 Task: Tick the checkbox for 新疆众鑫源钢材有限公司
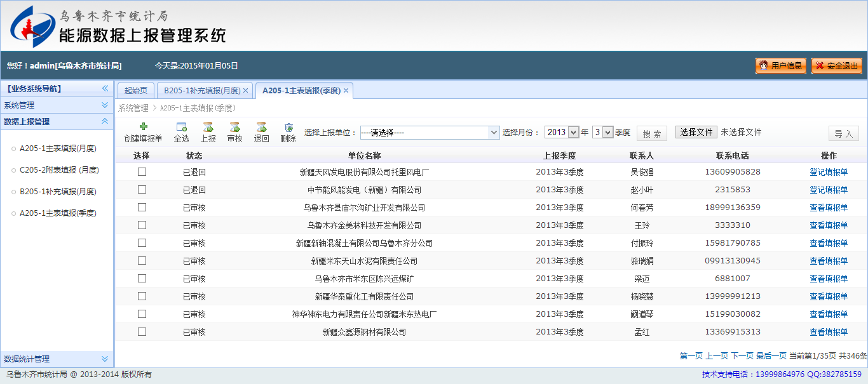142,331
